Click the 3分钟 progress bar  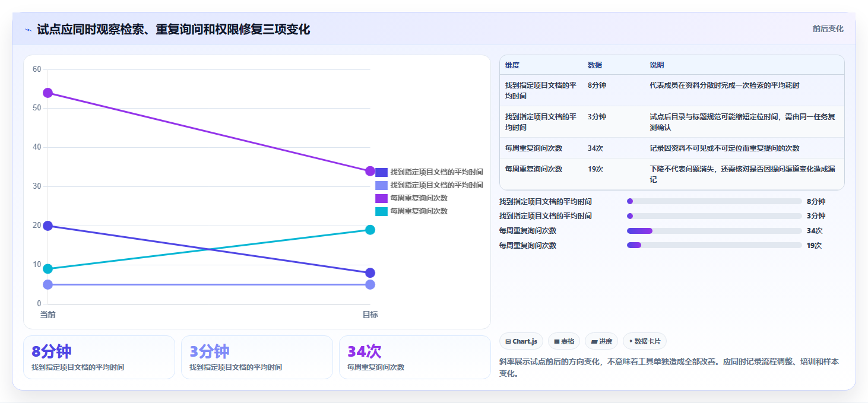coord(714,216)
